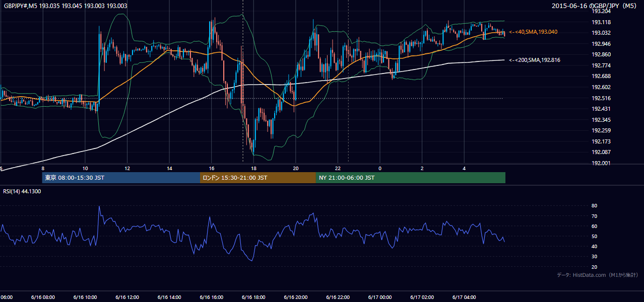Image resolution: width=644 pixels, height=302 pixels.
Task: Click the 192.516 price axis label
Action: click(x=601, y=98)
